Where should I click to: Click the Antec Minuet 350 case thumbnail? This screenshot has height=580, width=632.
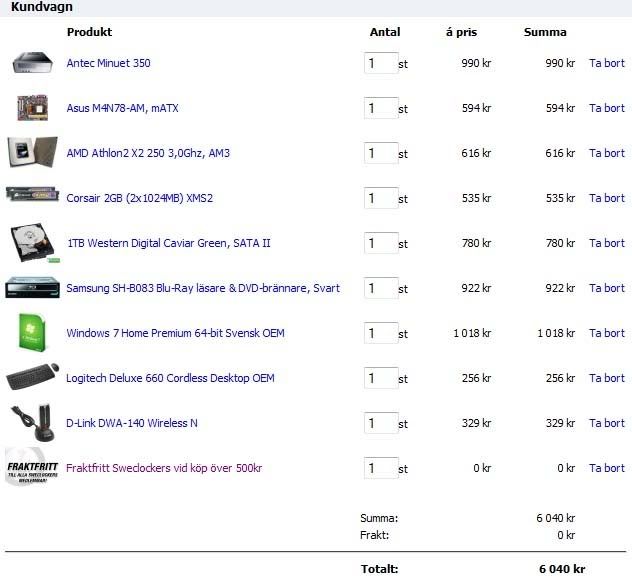click(32, 63)
